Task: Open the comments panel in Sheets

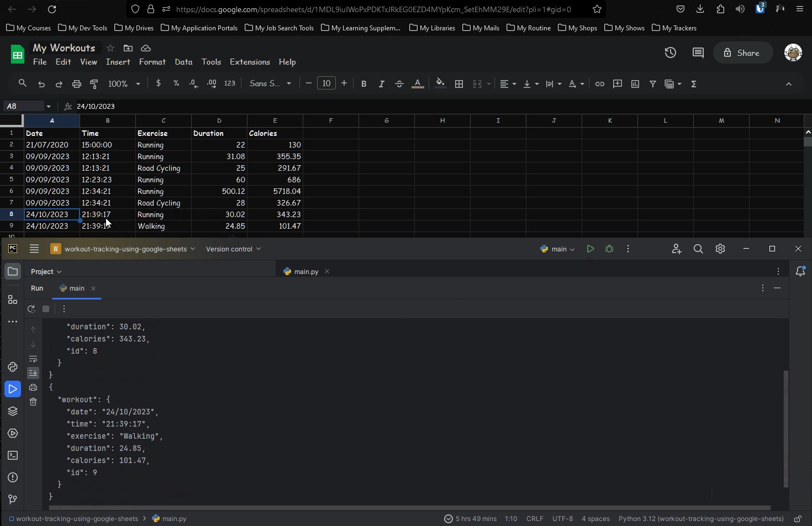Action: point(698,53)
